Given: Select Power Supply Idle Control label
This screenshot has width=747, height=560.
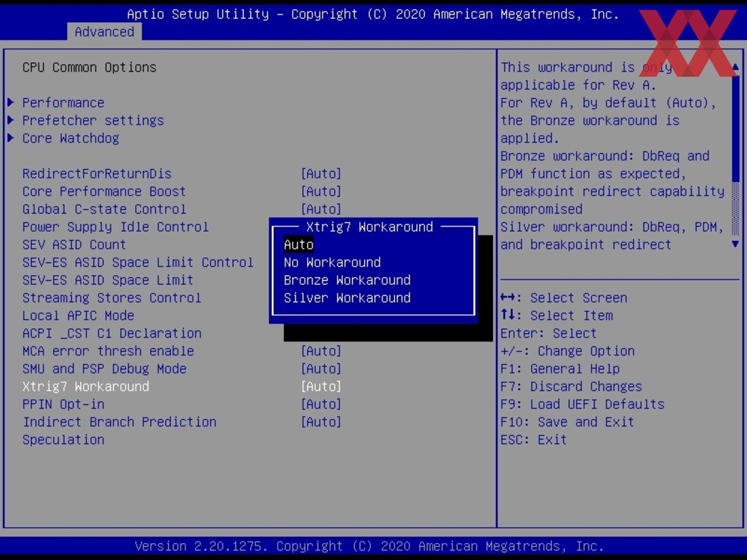Looking at the screenshot, I should click(x=115, y=227).
